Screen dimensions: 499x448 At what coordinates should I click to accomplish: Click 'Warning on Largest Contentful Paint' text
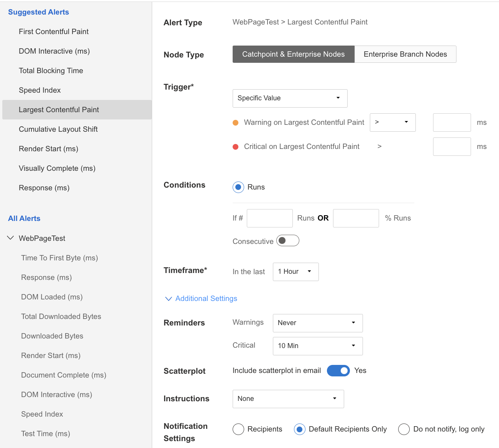coord(304,123)
